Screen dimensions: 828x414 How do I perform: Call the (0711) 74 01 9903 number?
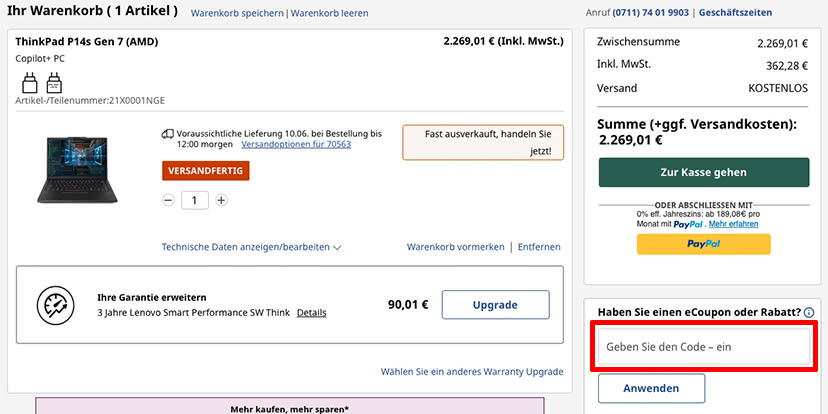tap(651, 12)
